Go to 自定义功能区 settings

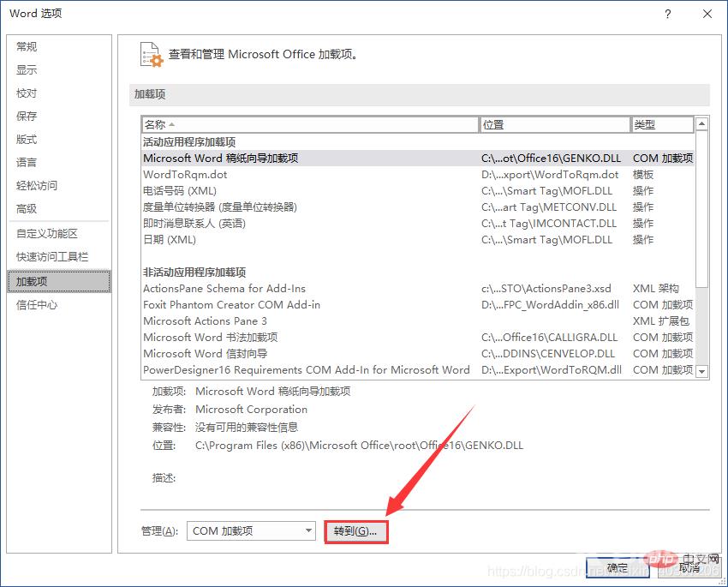pyautogui.click(x=47, y=234)
